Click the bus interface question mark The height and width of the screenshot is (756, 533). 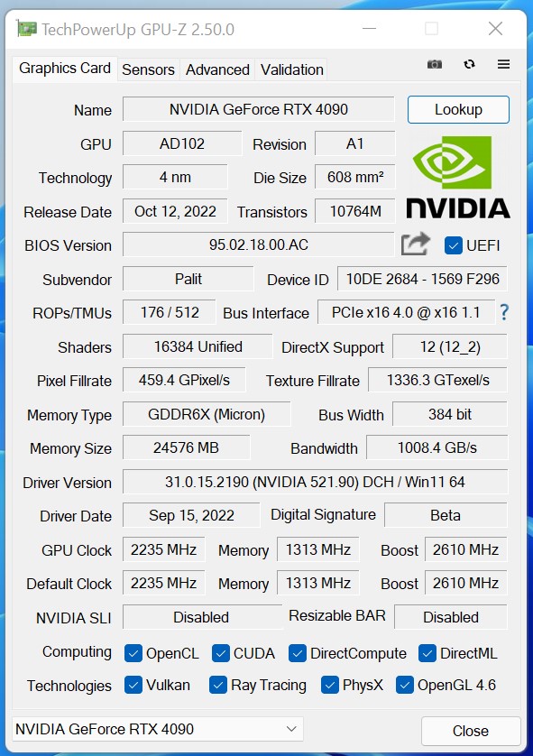[504, 312]
